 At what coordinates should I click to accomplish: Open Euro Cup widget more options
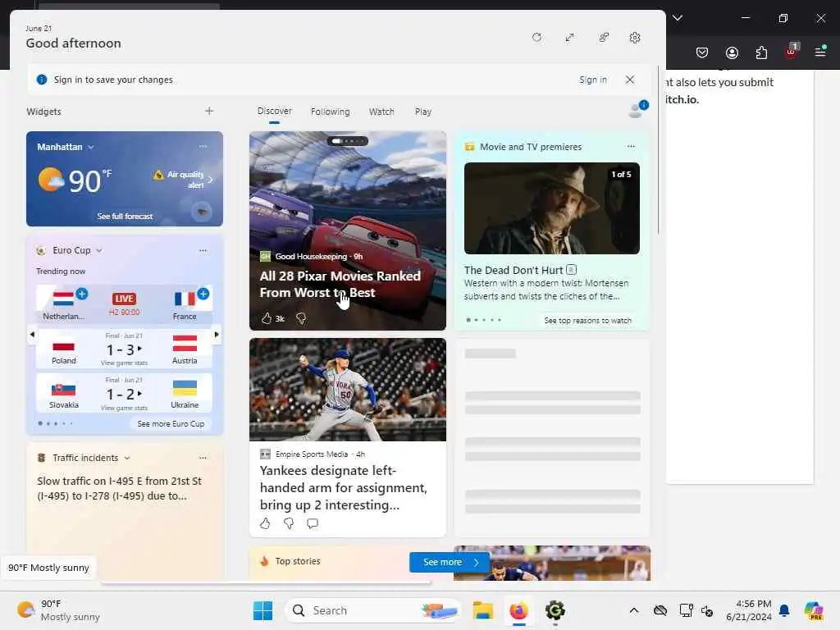[203, 250]
